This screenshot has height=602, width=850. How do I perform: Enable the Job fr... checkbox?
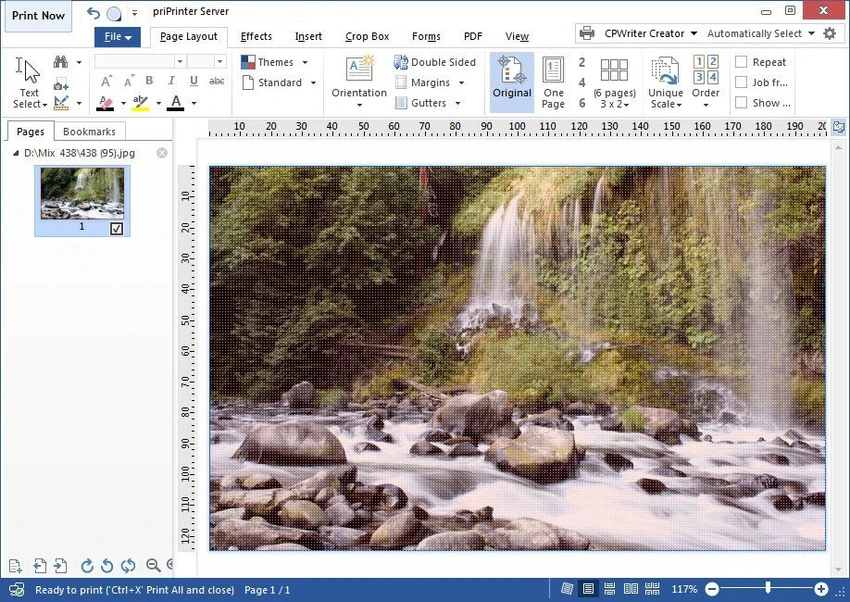tap(741, 82)
